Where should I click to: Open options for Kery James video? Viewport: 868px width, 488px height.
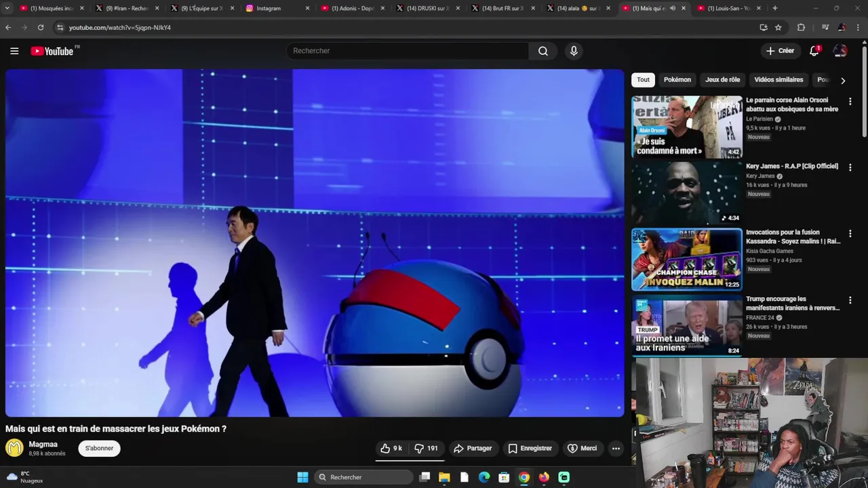850,167
